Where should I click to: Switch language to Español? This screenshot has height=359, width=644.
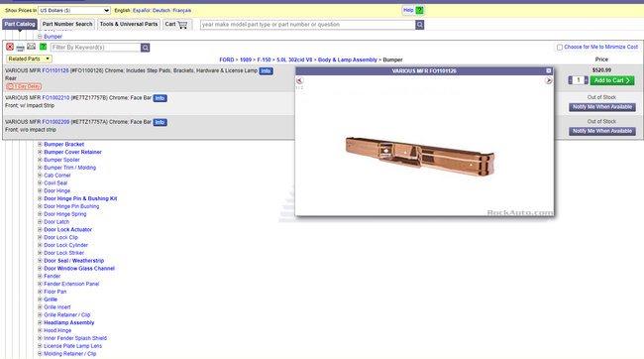[142, 10]
